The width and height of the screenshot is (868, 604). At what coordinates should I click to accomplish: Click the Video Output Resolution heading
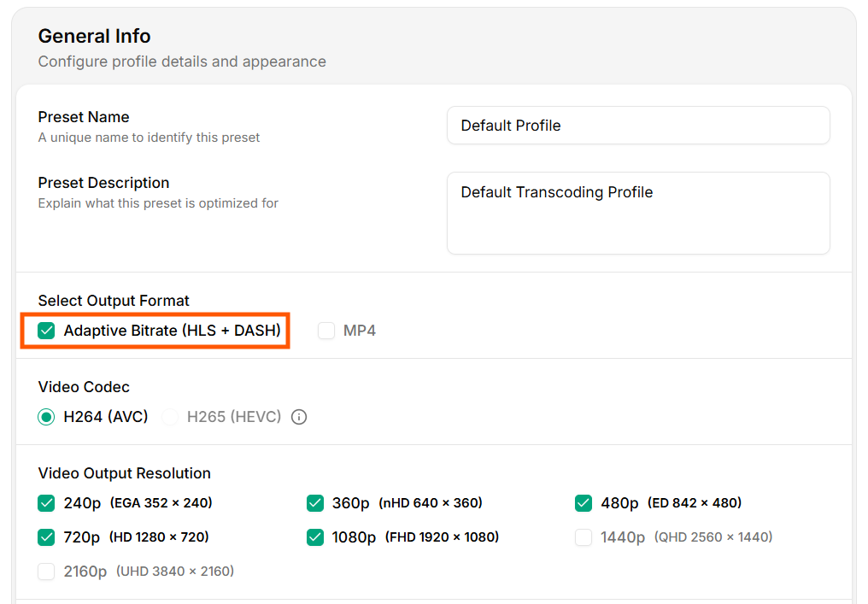[x=124, y=472]
